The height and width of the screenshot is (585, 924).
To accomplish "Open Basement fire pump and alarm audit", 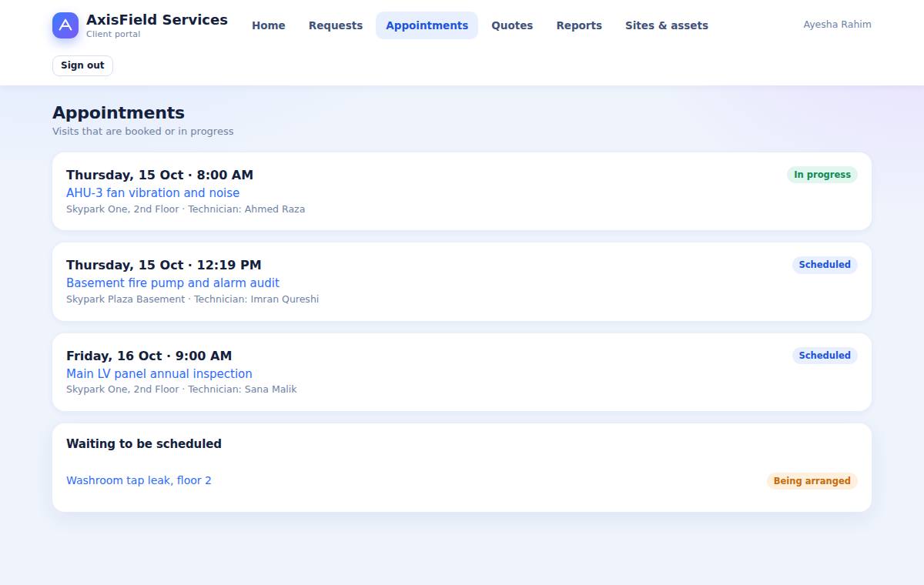I will tap(172, 283).
